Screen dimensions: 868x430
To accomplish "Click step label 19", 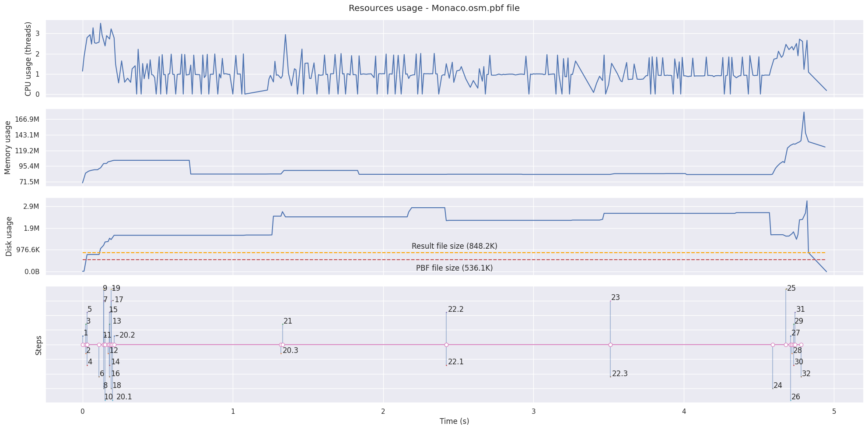I will pos(116,289).
